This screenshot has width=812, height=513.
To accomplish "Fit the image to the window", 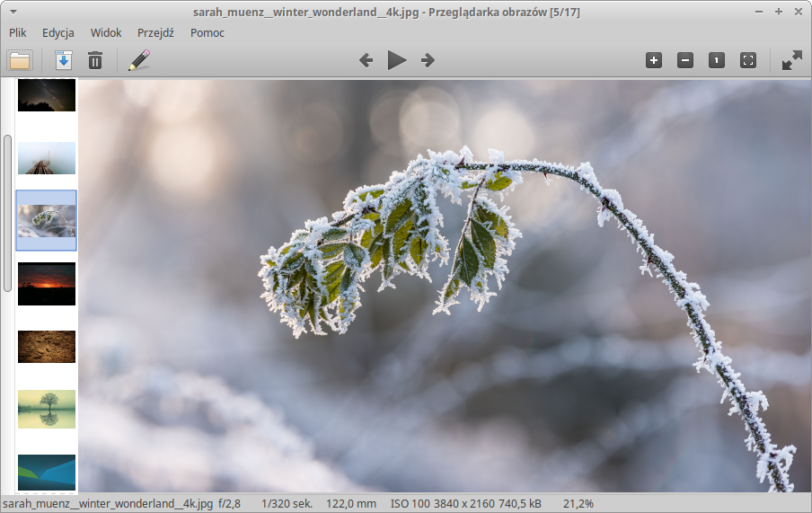I will click(748, 60).
